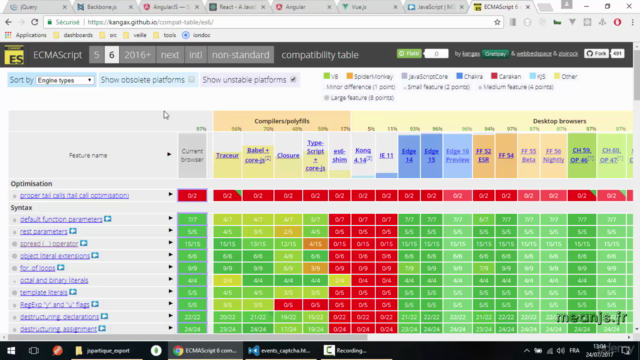The width and height of the screenshot is (640, 360).
Task: Open the RegExp y and u flags link
Action: tap(55, 304)
